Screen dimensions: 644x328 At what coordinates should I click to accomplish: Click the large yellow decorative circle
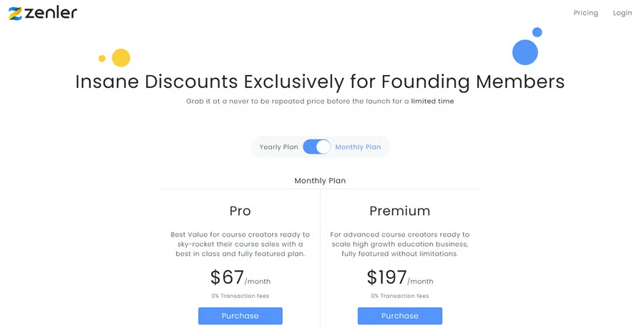121,58
